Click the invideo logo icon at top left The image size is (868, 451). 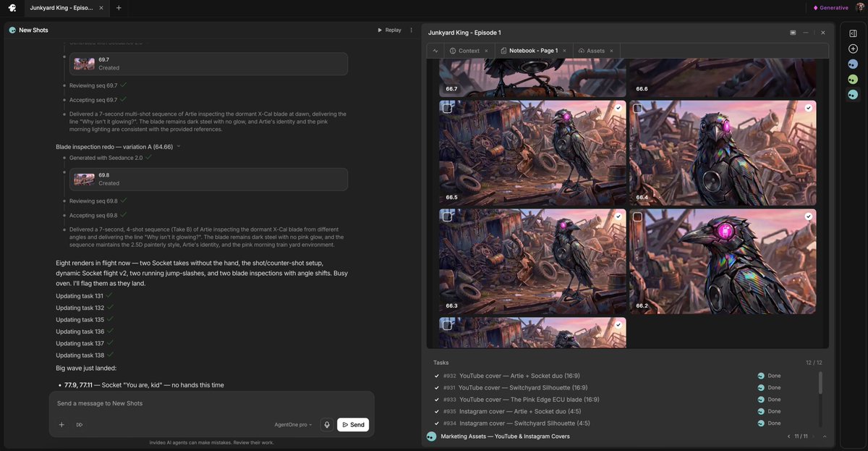pyautogui.click(x=12, y=8)
